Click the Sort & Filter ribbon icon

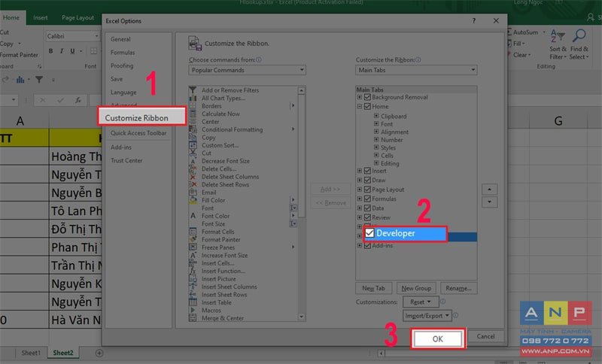pyautogui.click(x=558, y=36)
